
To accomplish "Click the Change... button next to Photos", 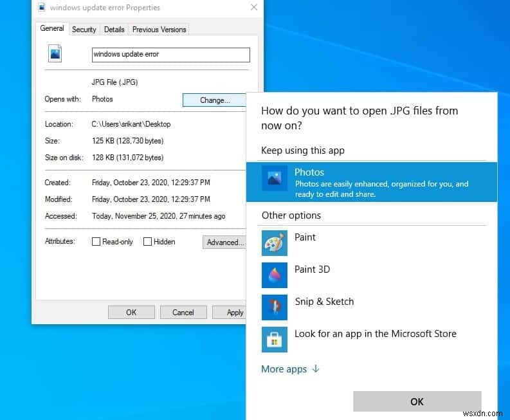I will coord(214,100).
